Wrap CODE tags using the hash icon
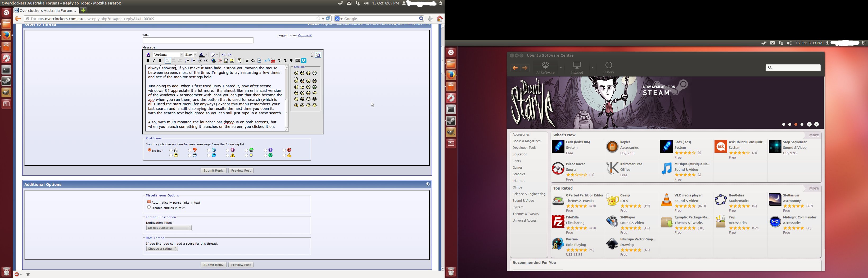Screen dimensions: 868x278 247,61
